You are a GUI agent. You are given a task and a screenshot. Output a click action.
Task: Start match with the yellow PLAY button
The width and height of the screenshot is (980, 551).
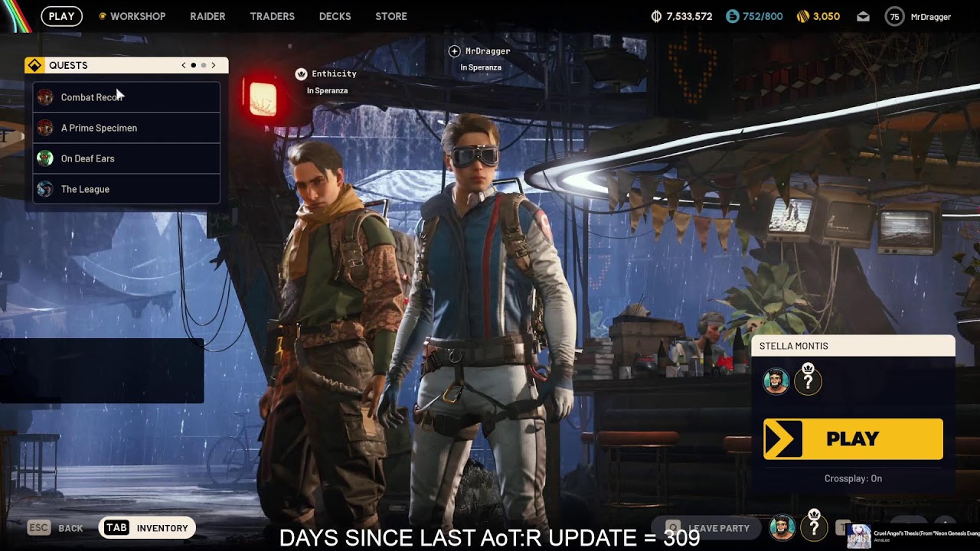[853, 439]
